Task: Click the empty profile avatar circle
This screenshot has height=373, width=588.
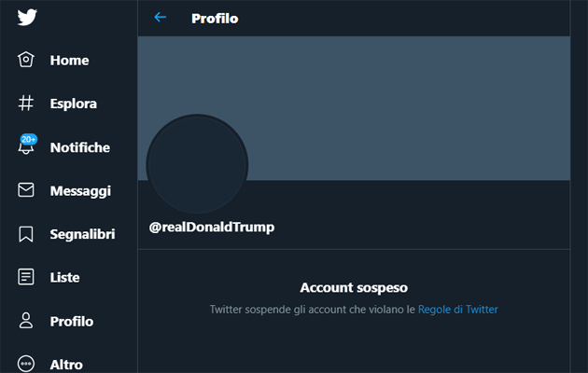Action: pyautogui.click(x=197, y=164)
